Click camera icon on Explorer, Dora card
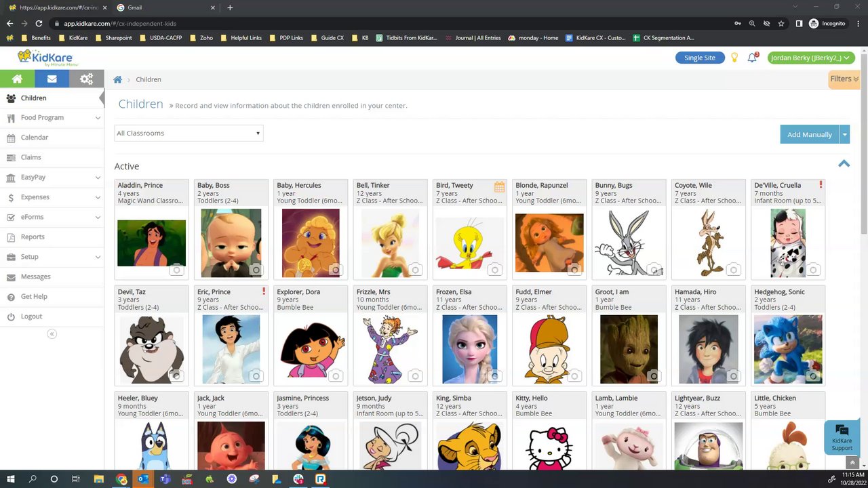This screenshot has width=868, height=488. tap(335, 376)
